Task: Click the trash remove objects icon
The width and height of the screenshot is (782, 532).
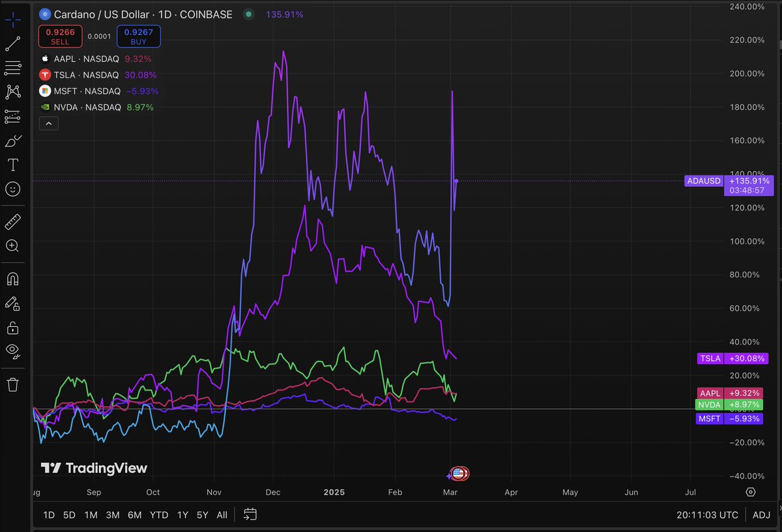Action: tap(12, 384)
